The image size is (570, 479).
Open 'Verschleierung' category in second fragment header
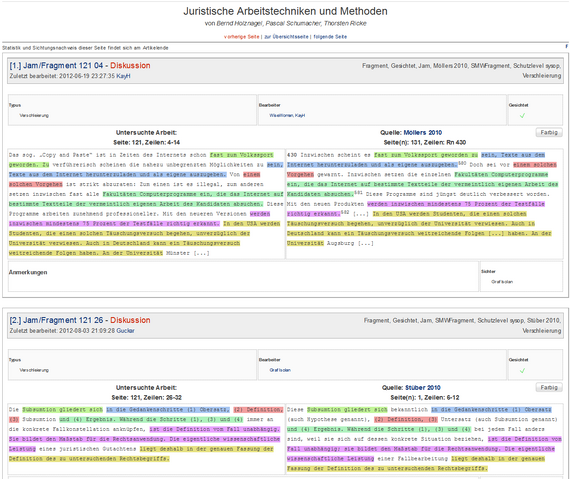[542, 330]
